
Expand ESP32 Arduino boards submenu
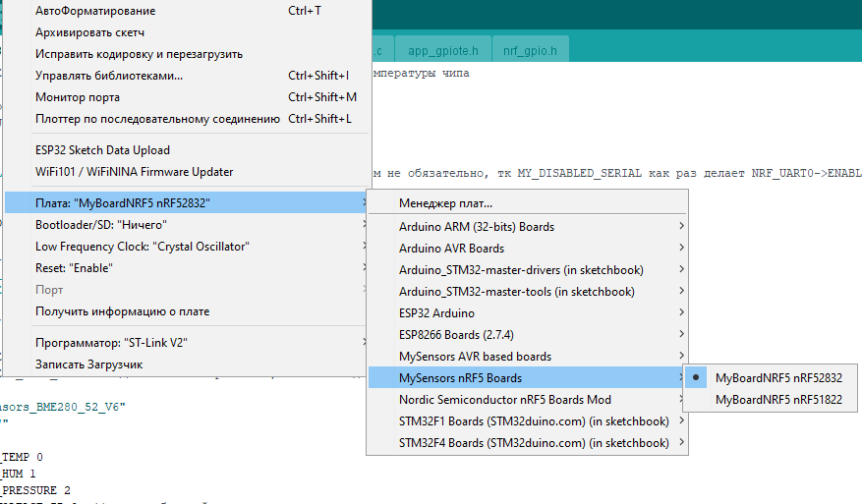436,313
